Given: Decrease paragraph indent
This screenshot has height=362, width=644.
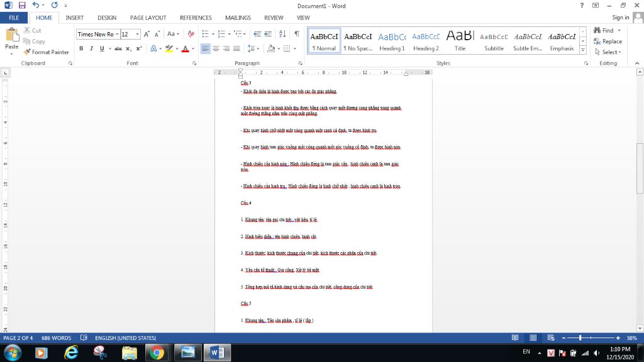Looking at the screenshot, I should pos(257,34).
